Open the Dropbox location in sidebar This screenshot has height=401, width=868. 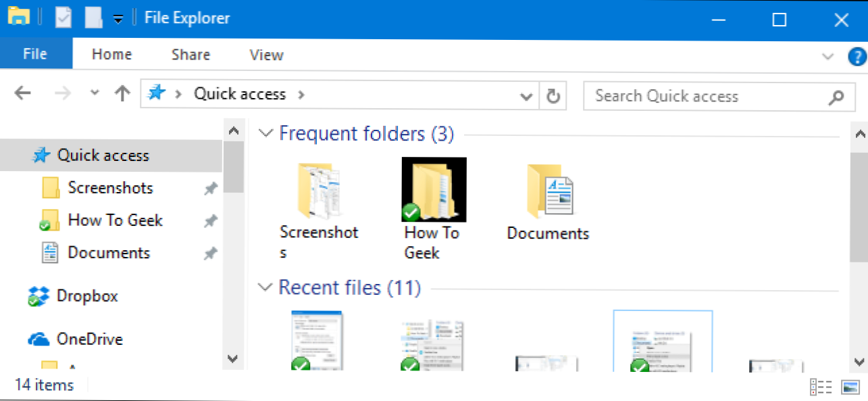click(x=86, y=296)
